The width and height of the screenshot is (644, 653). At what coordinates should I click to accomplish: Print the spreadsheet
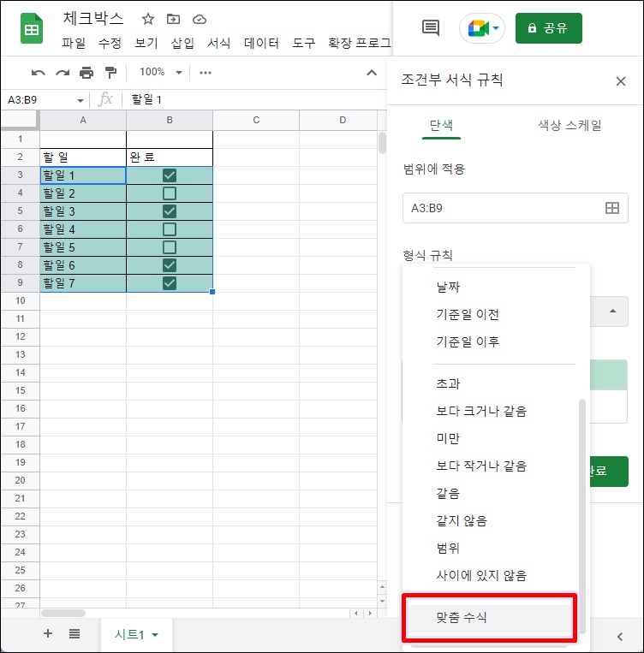click(86, 73)
